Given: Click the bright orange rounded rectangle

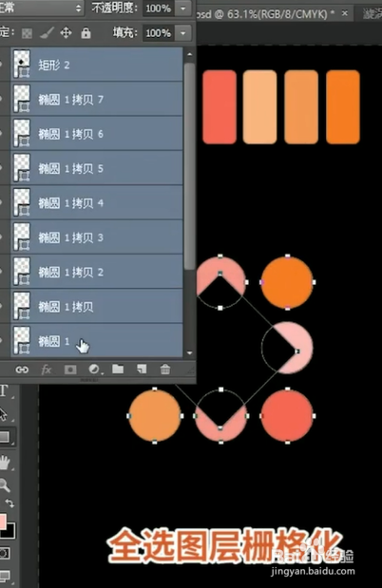Looking at the screenshot, I should point(343,107).
